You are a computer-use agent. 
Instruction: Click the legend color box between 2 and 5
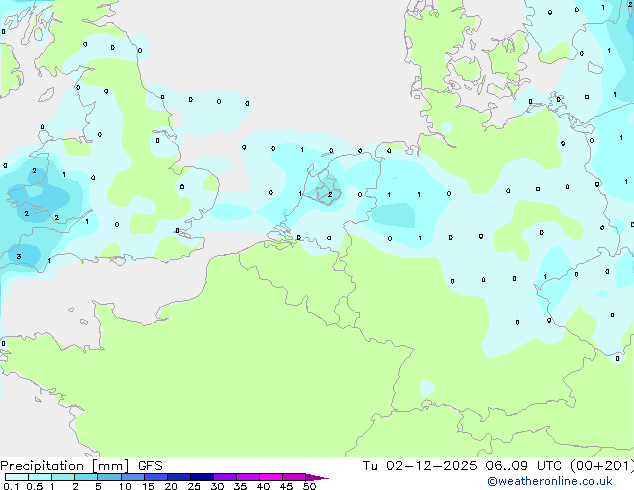pyautogui.click(x=86, y=477)
